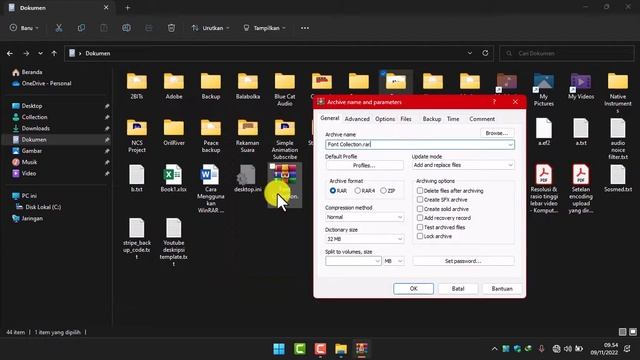
Task: Select the Sosmed.txt file
Action: 618,178
